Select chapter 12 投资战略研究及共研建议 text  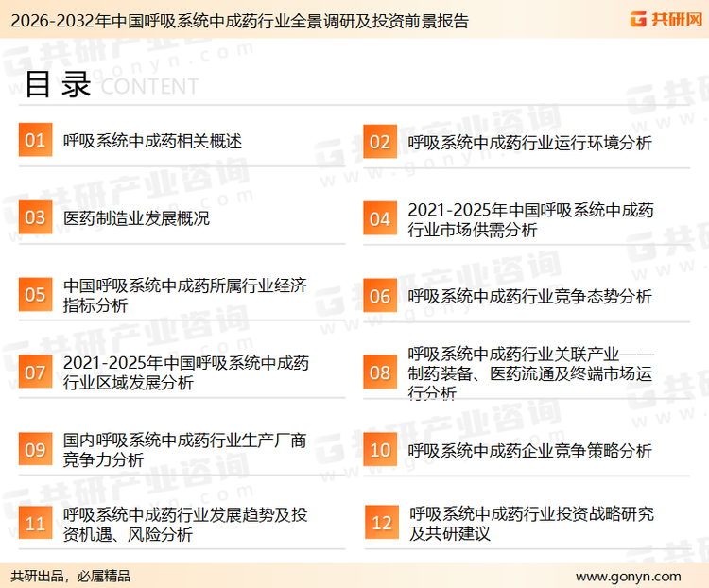530,524
